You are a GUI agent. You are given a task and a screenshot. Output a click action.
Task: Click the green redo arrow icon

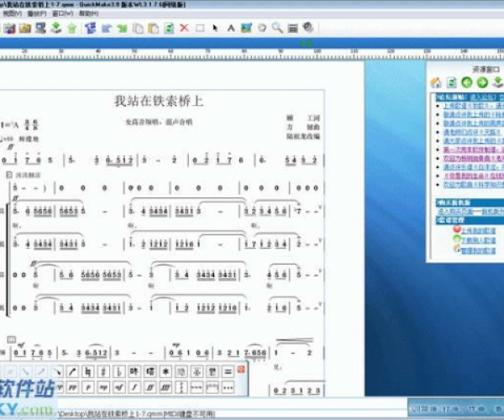122,29
